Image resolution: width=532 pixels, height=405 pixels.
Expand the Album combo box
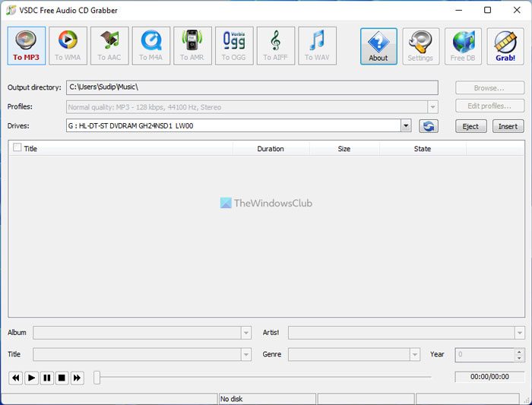pyautogui.click(x=246, y=333)
